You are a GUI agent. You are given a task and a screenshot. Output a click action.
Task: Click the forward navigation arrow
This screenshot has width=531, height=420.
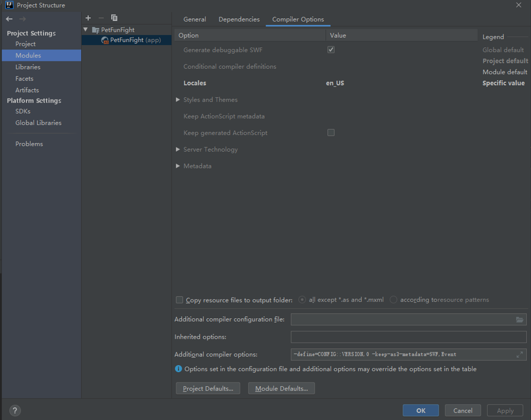[23, 19]
